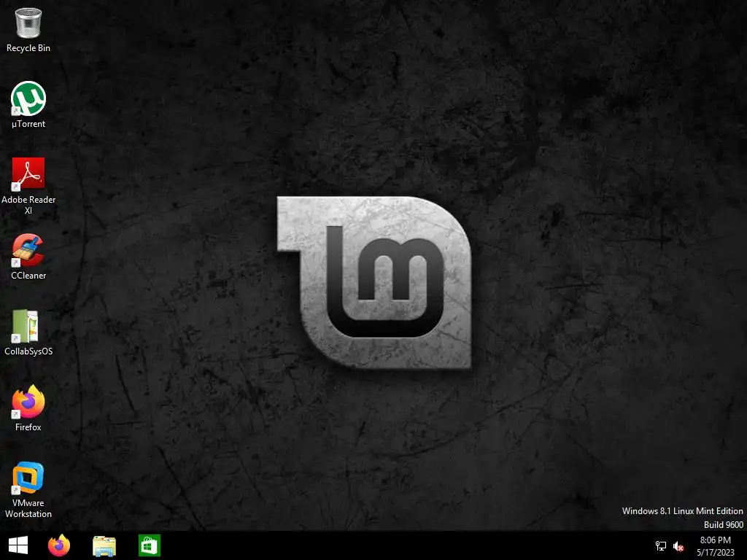
Task: Click the 'Recycle Bin' label text
Action: click(28, 48)
